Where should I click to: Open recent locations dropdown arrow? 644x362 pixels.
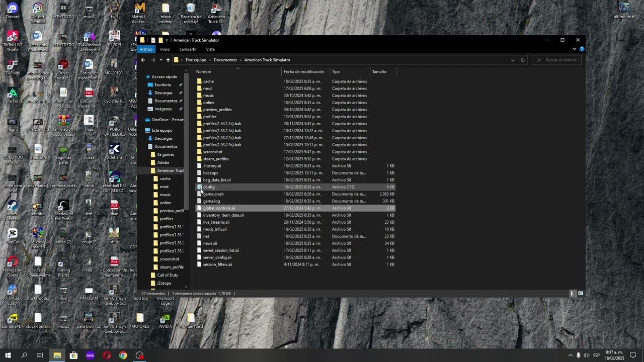pyautogui.click(x=160, y=60)
